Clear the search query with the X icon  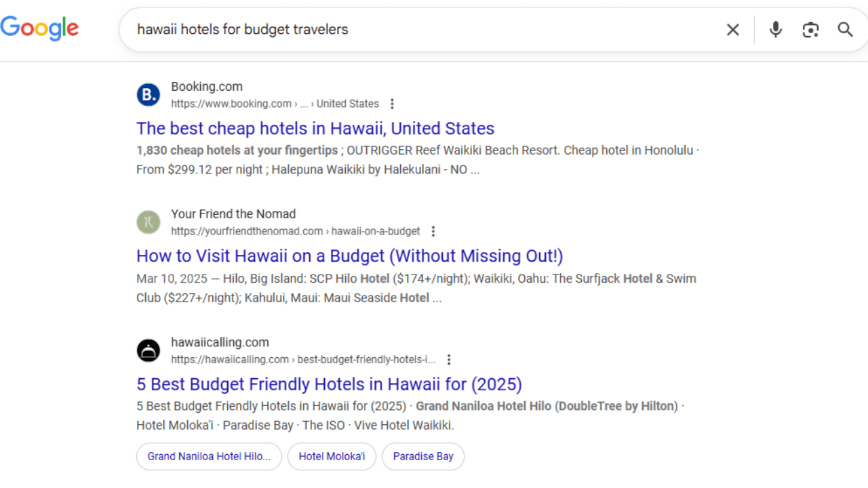[732, 29]
